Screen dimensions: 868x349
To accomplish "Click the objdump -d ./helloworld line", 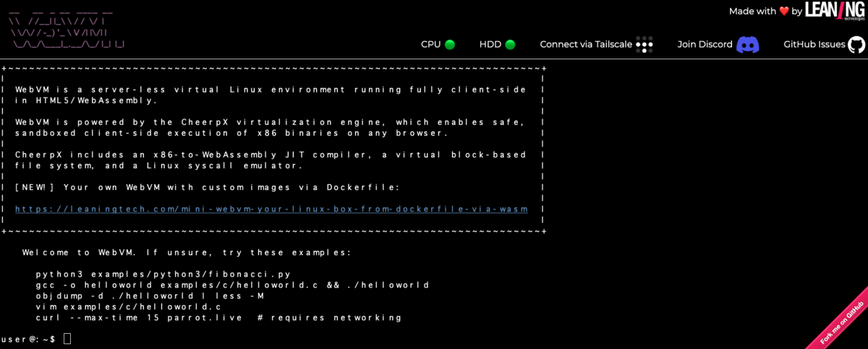I will pyautogui.click(x=150, y=296).
